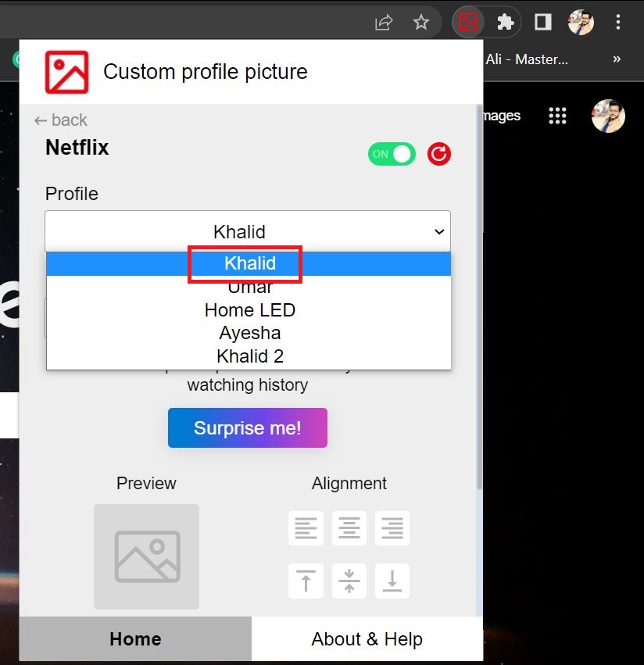Click the share icon in the toolbar
This screenshot has width=644, height=665.
click(383, 22)
